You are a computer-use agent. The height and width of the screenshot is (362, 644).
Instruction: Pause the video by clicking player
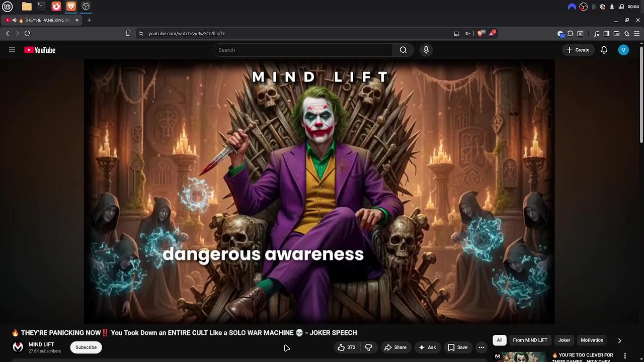319,192
